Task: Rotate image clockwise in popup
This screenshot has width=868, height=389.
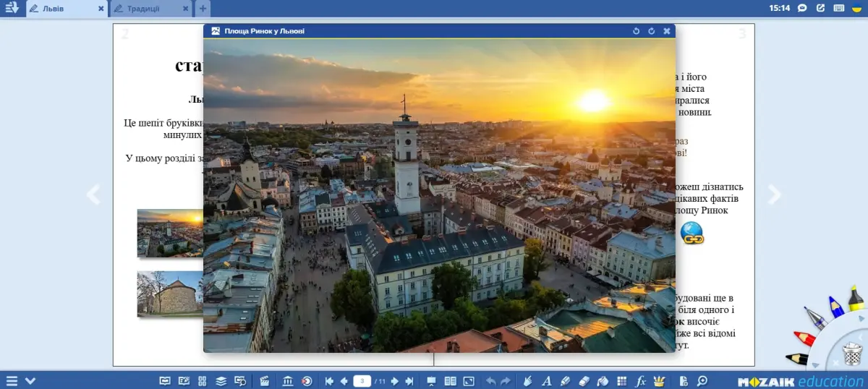Action: coord(651,31)
